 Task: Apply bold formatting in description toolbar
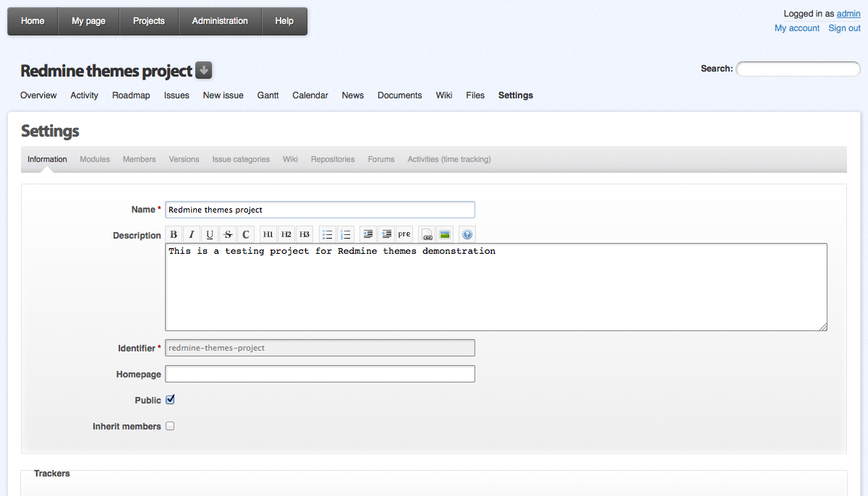click(174, 234)
